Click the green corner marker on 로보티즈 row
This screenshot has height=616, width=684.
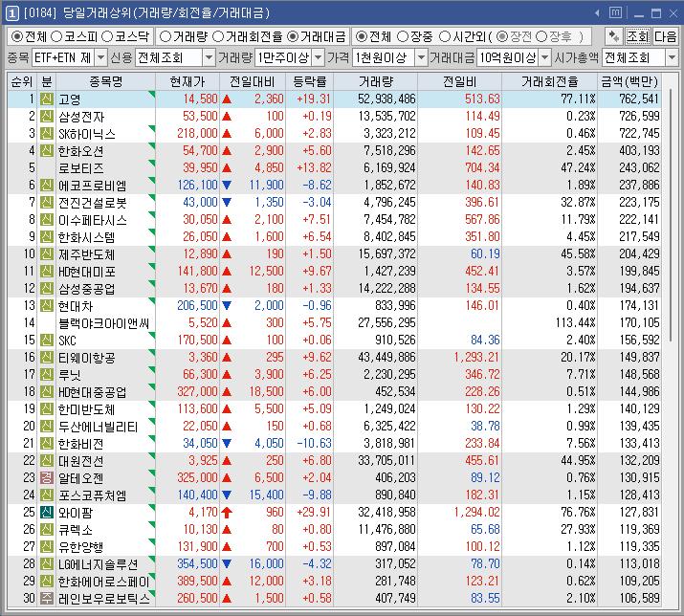(152, 164)
